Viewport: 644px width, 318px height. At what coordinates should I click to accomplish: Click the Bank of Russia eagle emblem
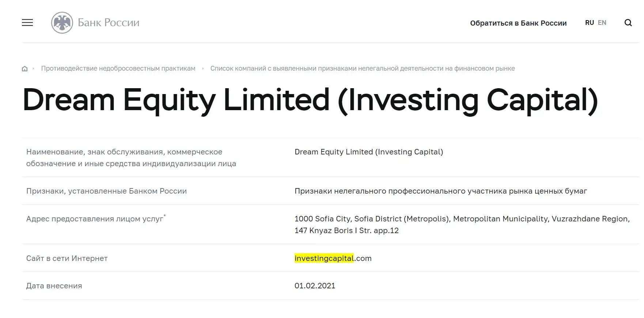[62, 22]
